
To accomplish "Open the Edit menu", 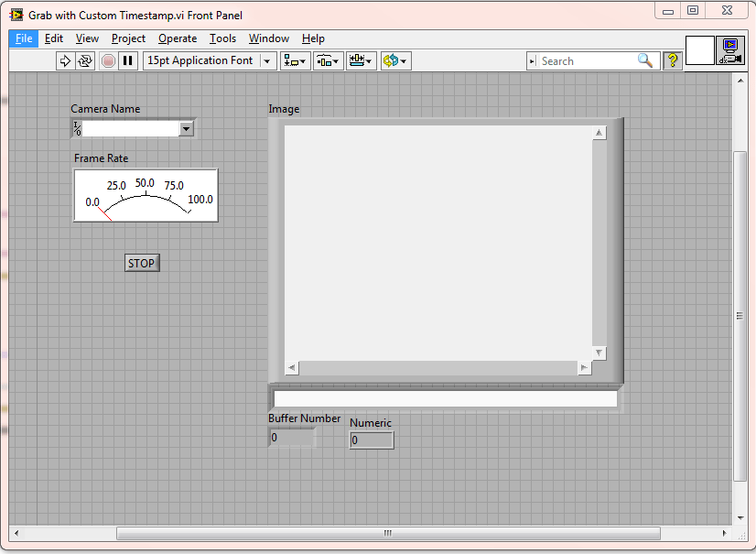I will coord(53,38).
